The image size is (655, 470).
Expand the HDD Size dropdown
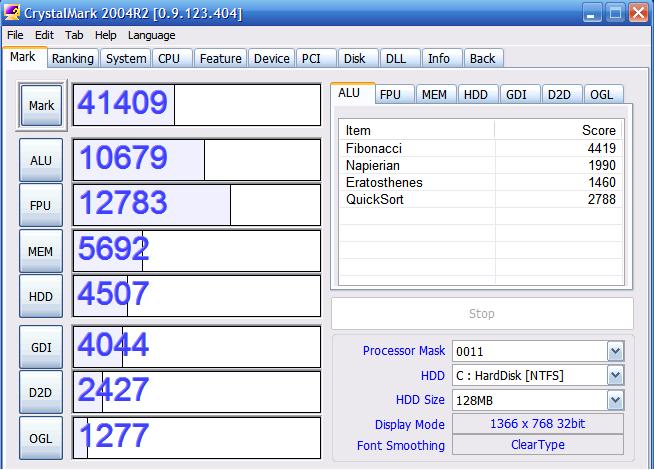(x=615, y=400)
